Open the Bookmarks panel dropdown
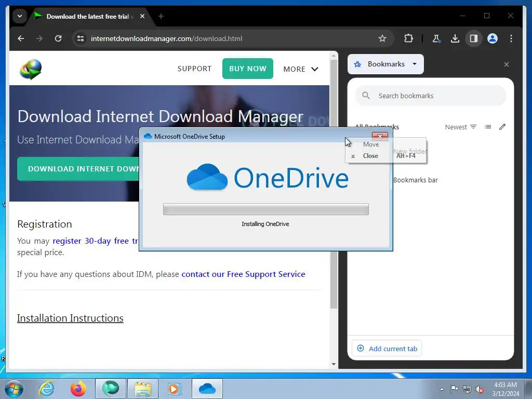Viewport: 532px width, 399px height. click(x=386, y=64)
